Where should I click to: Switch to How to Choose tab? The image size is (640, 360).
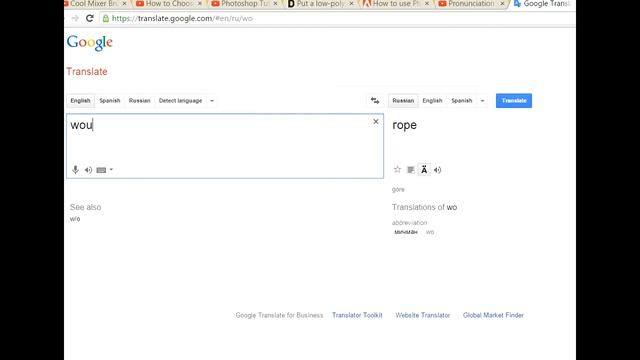(169, 4)
